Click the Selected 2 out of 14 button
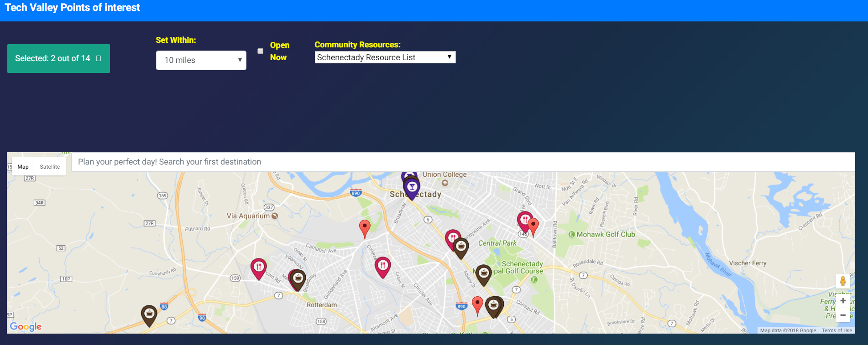 pos(58,58)
